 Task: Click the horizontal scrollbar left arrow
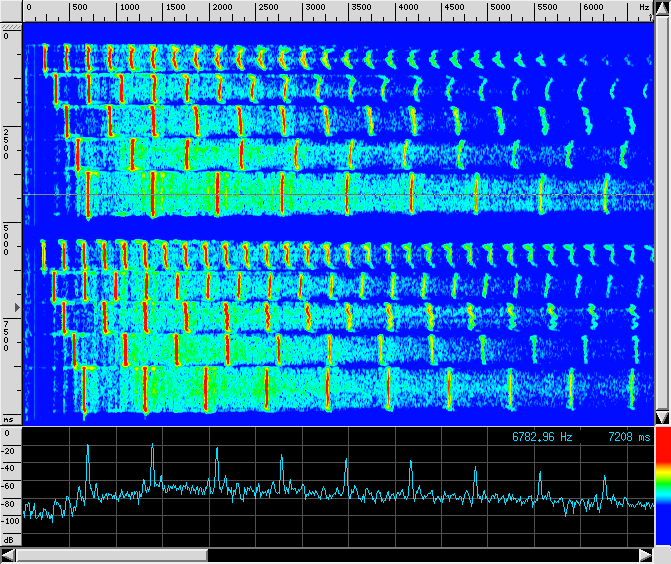click(x=8, y=554)
